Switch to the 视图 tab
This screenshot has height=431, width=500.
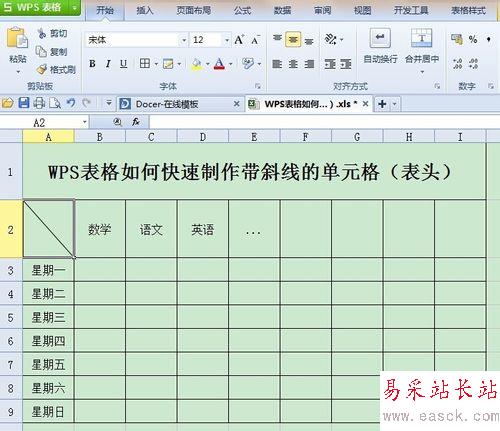click(362, 10)
